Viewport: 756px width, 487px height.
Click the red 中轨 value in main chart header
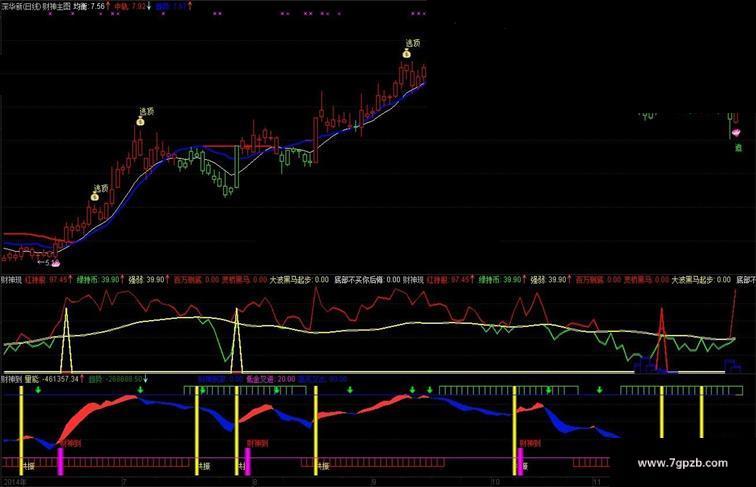129,7
